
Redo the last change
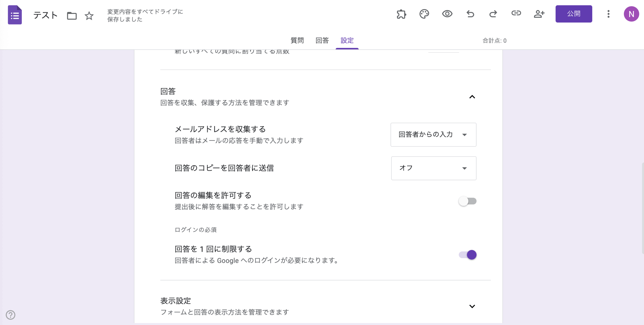[x=493, y=14]
